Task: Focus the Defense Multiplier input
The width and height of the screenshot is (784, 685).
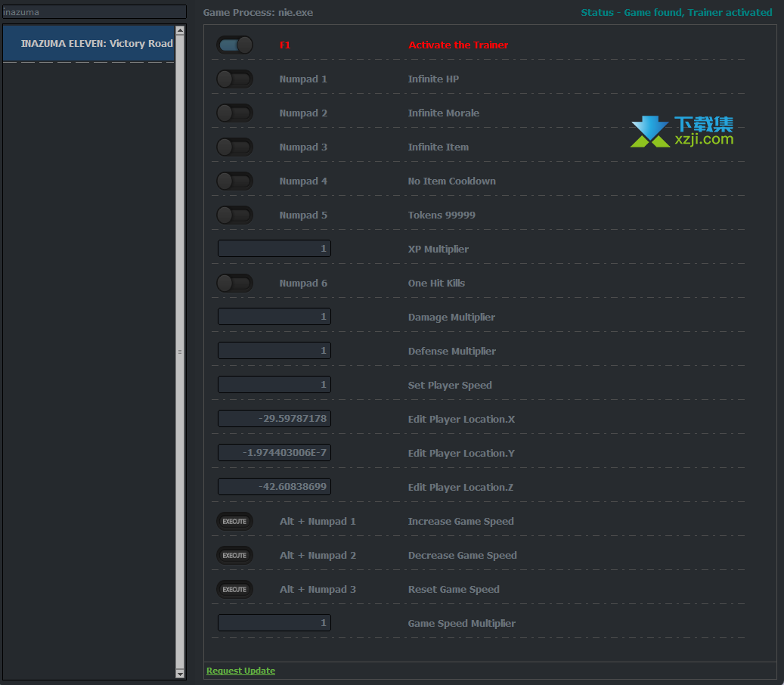Action: point(274,351)
